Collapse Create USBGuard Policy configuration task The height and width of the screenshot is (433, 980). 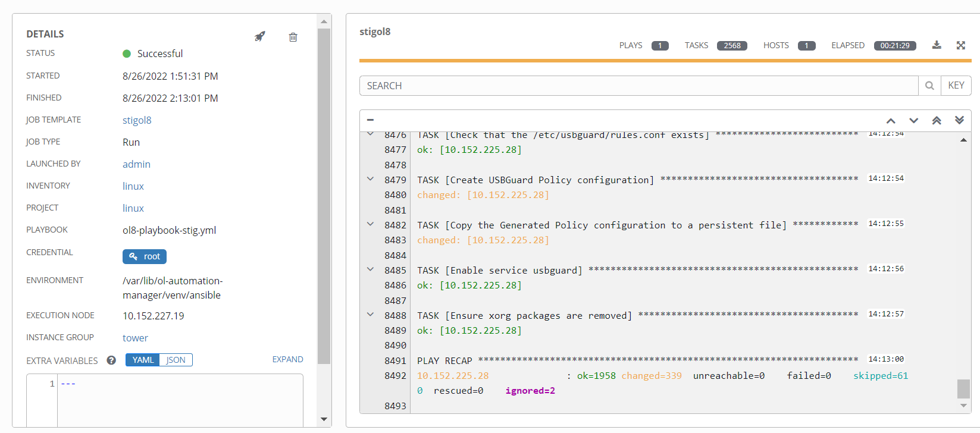(x=370, y=179)
